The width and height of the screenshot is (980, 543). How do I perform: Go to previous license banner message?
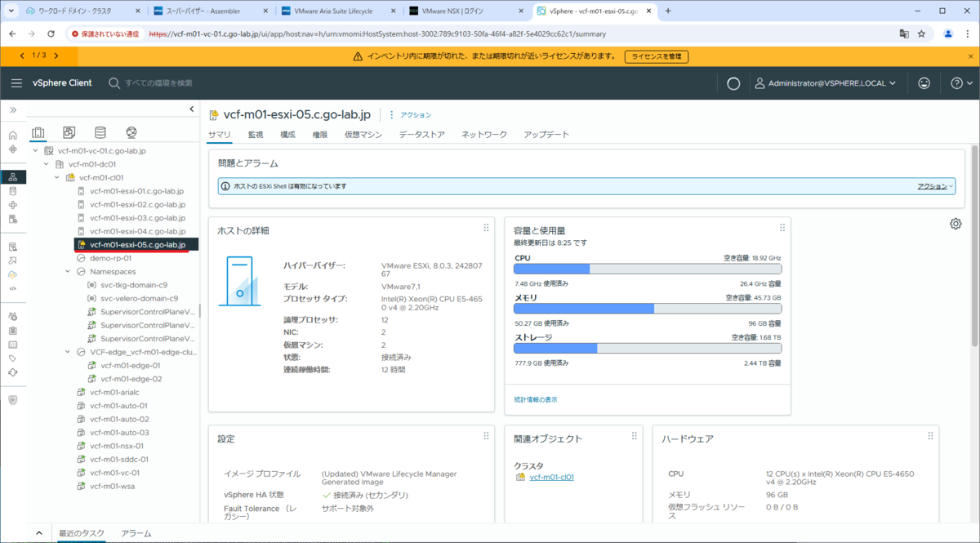pos(23,56)
